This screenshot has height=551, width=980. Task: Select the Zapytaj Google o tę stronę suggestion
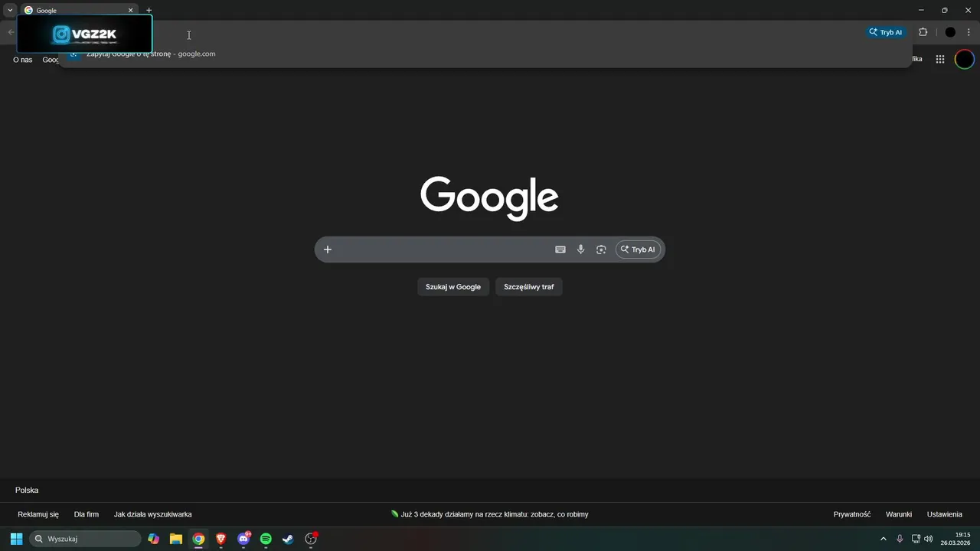485,54
